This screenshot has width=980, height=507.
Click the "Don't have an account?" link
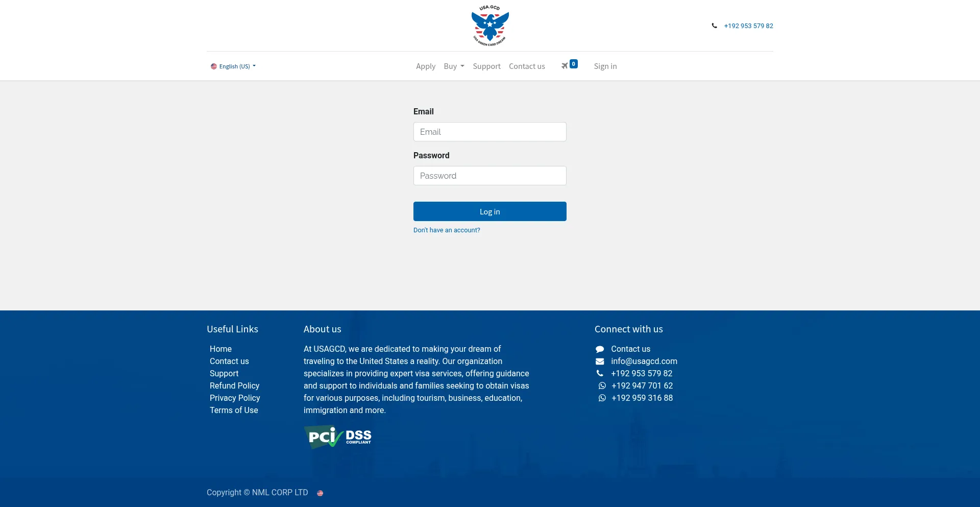pos(447,230)
